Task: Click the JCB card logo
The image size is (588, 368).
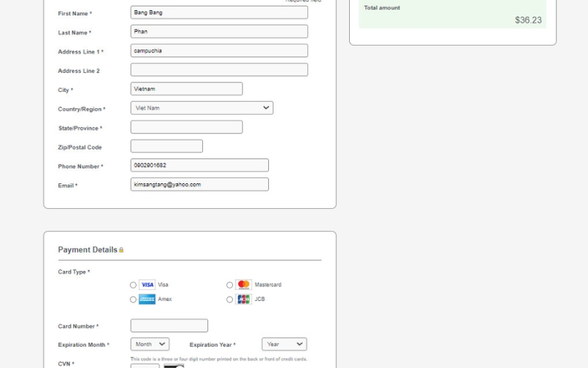Action: pyautogui.click(x=243, y=300)
